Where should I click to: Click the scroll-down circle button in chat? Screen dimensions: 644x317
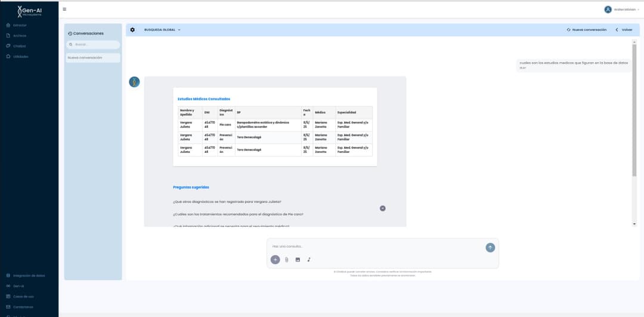tap(383, 208)
